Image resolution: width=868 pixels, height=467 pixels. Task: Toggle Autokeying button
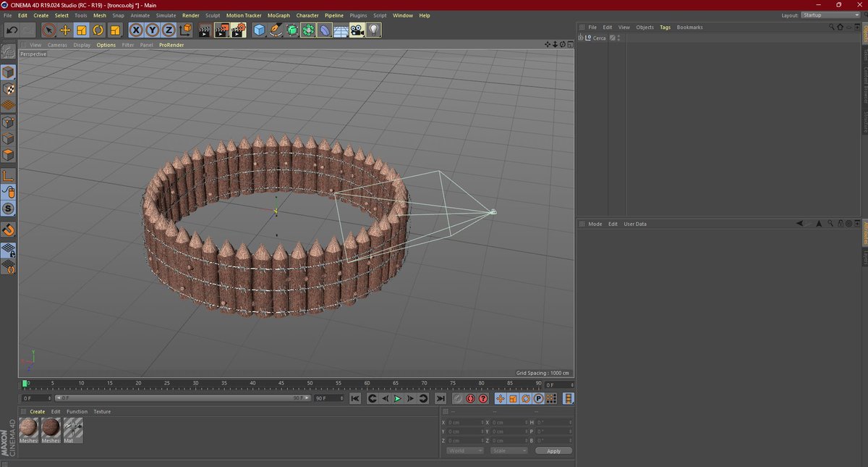point(470,399)
